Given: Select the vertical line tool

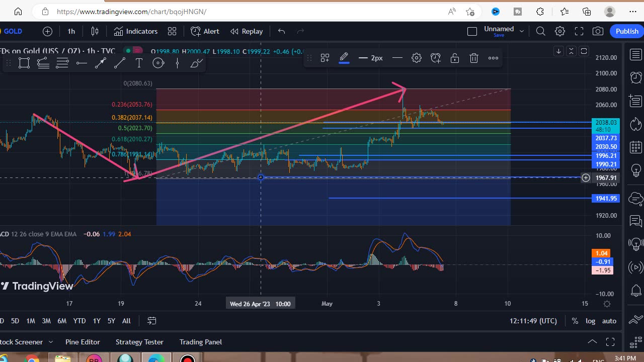Looking at the screenshot, I should (x=177, y=63).
